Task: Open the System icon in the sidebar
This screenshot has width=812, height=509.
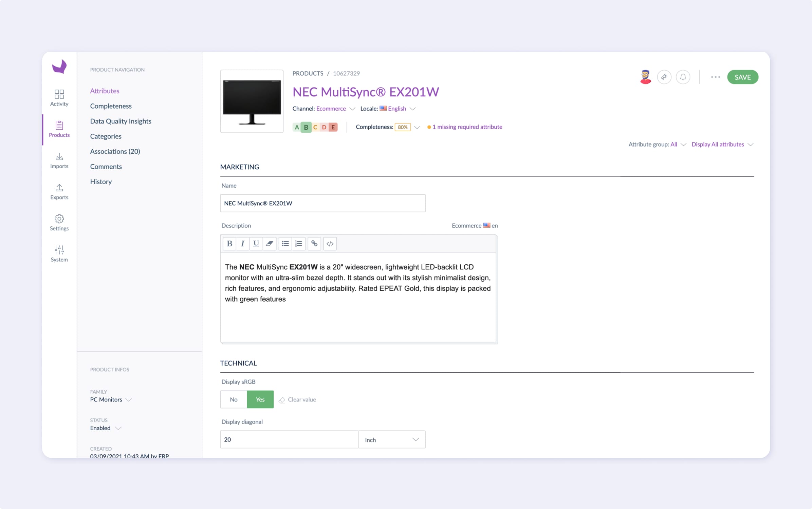Action: pos(59,253)
